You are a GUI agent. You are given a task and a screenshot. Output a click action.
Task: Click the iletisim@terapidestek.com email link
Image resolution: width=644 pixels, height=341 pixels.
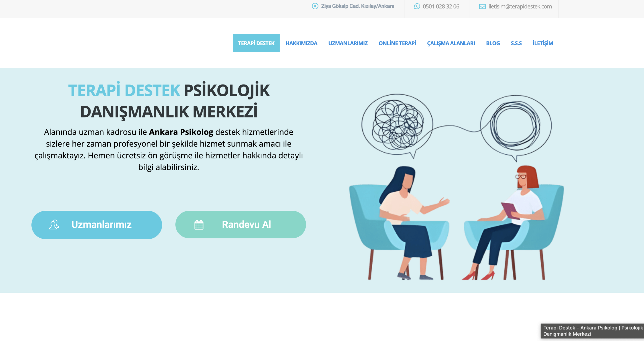click(520, 7)
